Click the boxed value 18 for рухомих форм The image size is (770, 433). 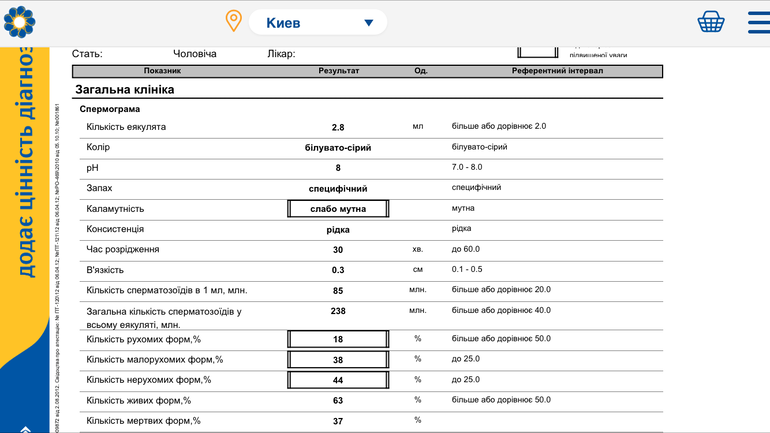click(x=338, y=340)
